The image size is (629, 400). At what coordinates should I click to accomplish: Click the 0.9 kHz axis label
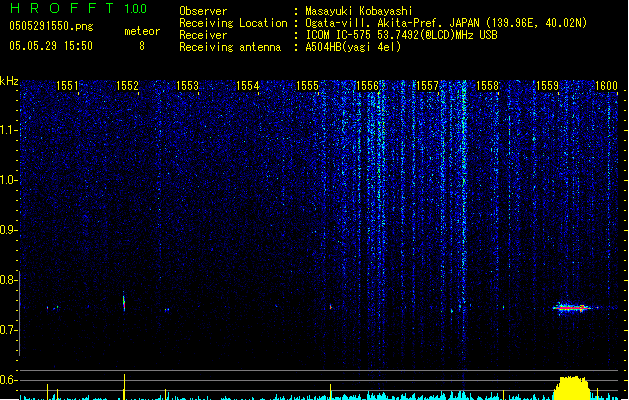(x=8, y=230)
